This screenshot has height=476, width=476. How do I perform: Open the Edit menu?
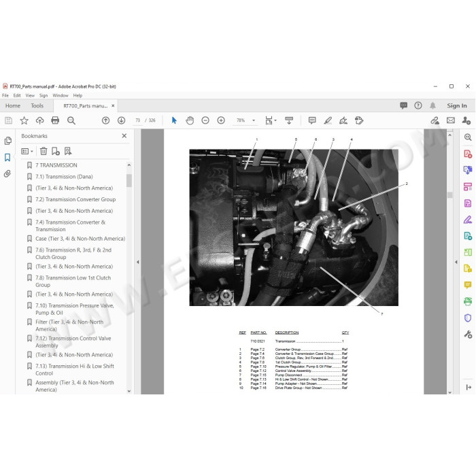(17, 95)
